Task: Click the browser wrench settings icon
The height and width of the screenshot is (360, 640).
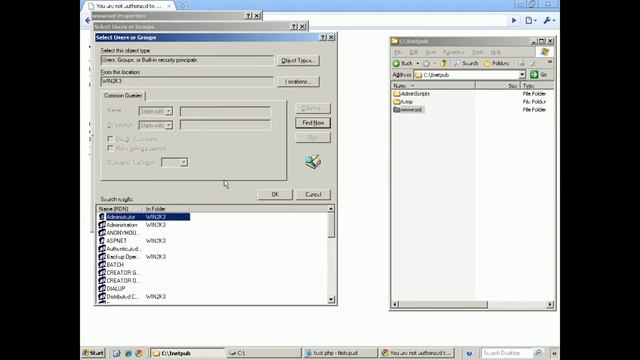Action: point(549,20)
